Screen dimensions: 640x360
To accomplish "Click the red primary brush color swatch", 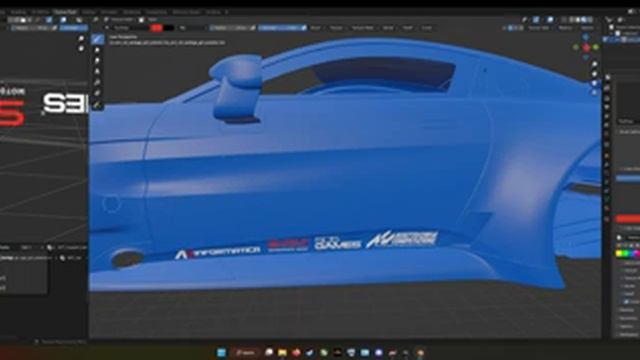I will (x=156, y=28).
